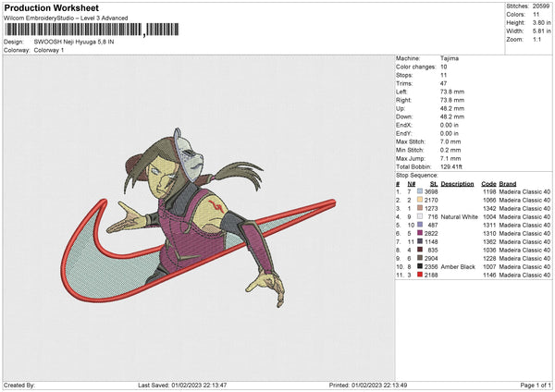This screenshot has width=555, height=392.
Task: Click the Zoom value 1:1
Action: pos(536,39)
